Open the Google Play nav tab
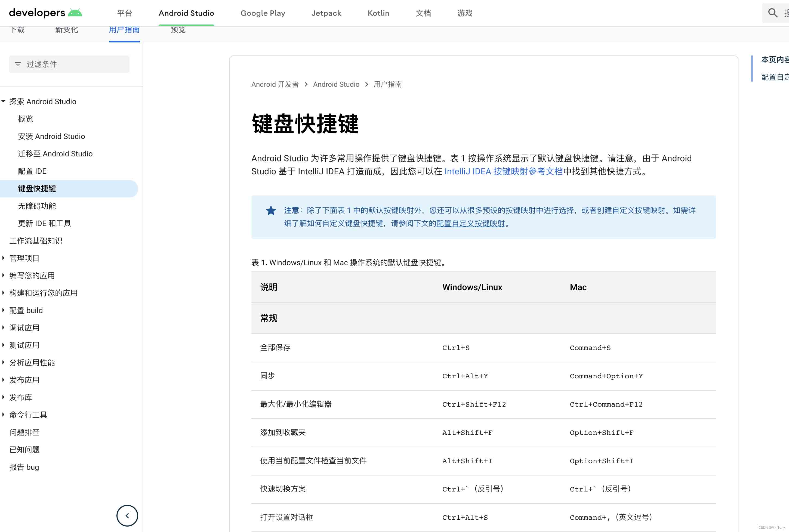The width and height of the screenshot is (789, 532). click(x=263, y=13)
